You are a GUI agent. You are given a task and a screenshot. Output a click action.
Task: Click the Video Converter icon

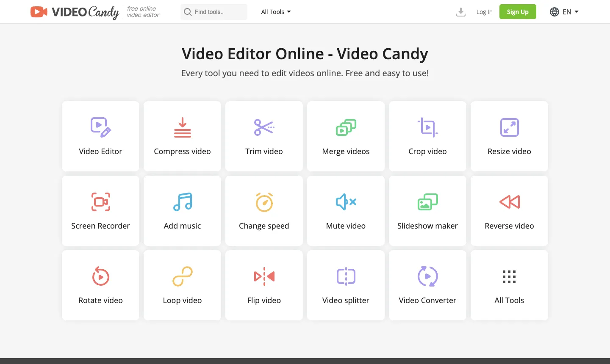(x=428, y=276)
